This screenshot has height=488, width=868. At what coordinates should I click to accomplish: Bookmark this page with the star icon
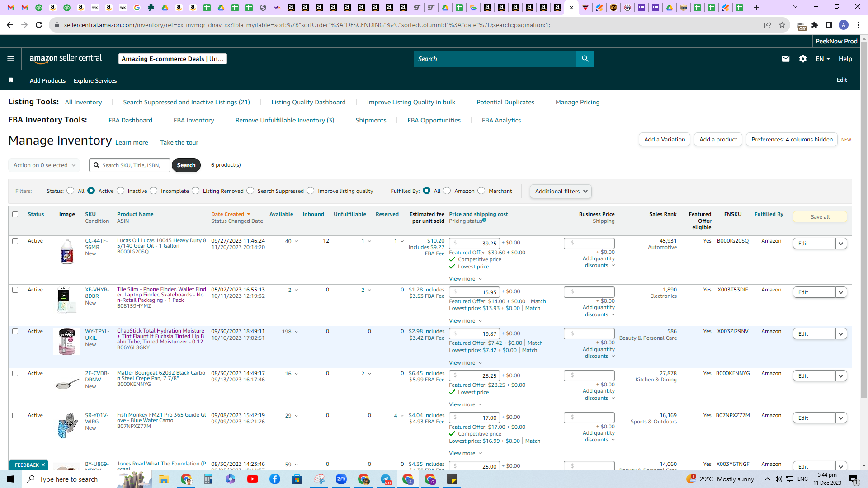pyautogui.click(x=782, y=25)
